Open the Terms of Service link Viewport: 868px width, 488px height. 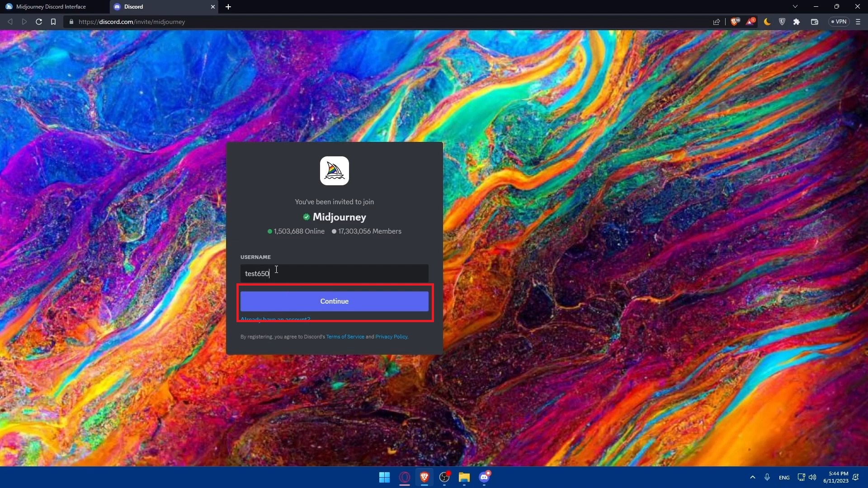pyautogui.click(x=345, y=337)
